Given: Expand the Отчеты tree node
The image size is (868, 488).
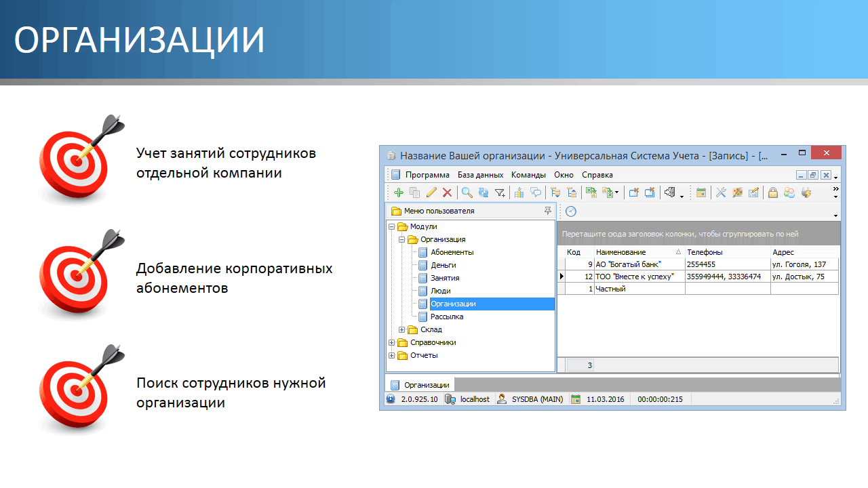Looking at the screenshot, I should [392, 355].
